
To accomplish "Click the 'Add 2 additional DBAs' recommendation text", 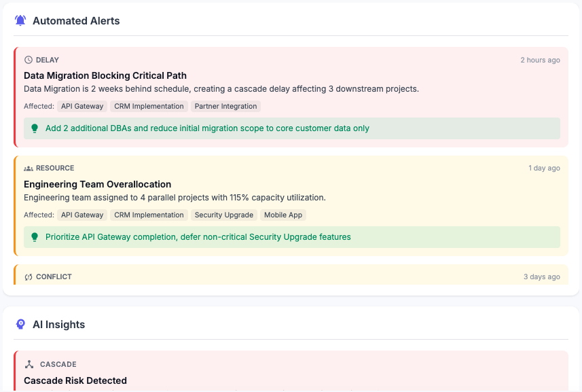I will [207, 128].
